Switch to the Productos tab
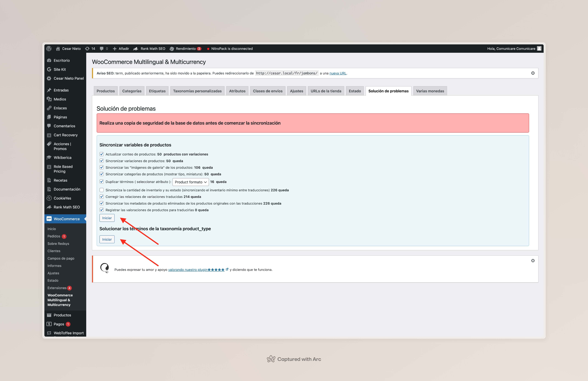Screen dimensions: 588x381 [x=106, y=91]
